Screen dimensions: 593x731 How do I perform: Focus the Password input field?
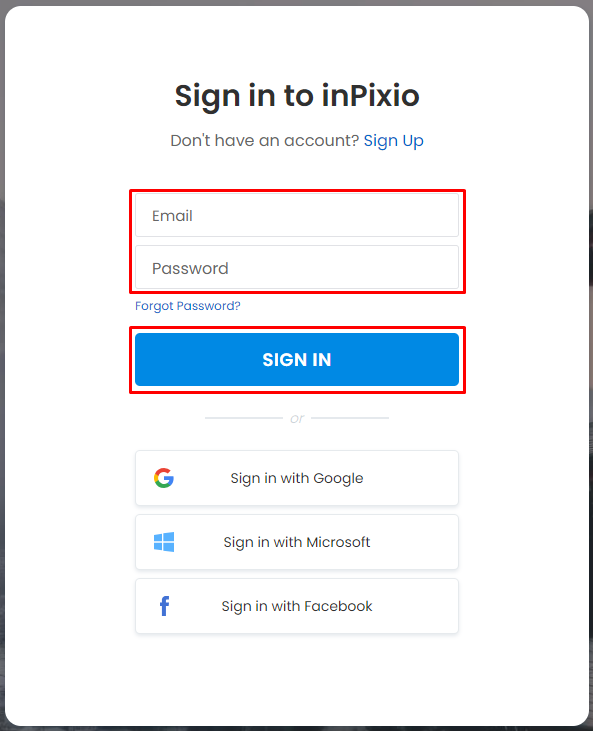[297, 268]
